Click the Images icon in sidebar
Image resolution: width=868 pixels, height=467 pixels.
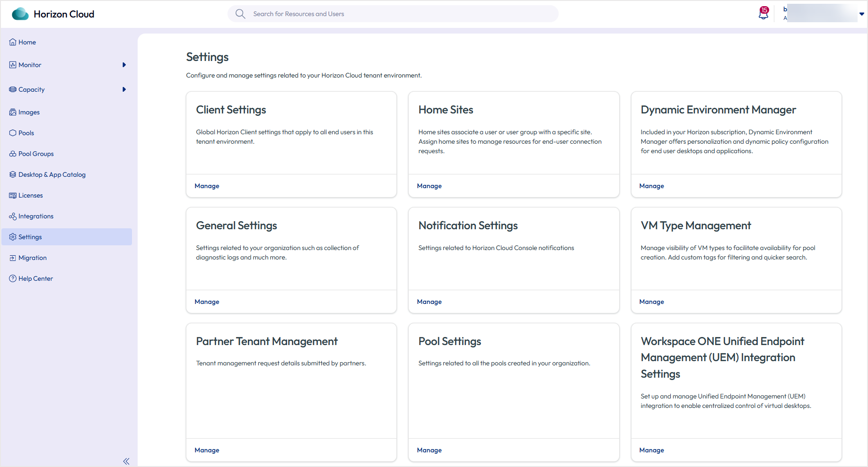[13, 112]
